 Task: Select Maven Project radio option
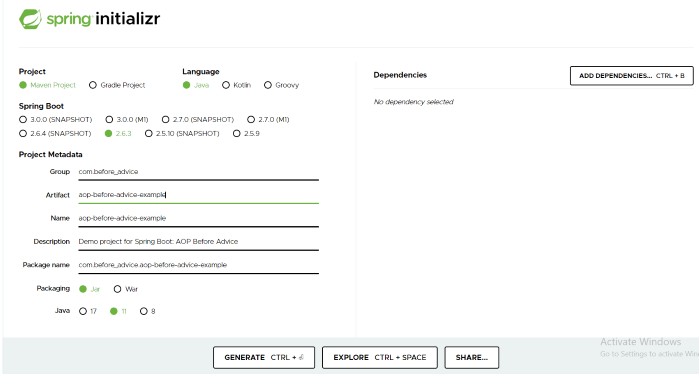point(47,85)
